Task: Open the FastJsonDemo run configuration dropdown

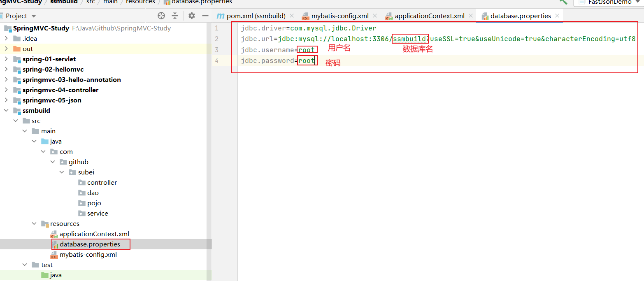Action: pyautogui.click(x=609, y=2)
